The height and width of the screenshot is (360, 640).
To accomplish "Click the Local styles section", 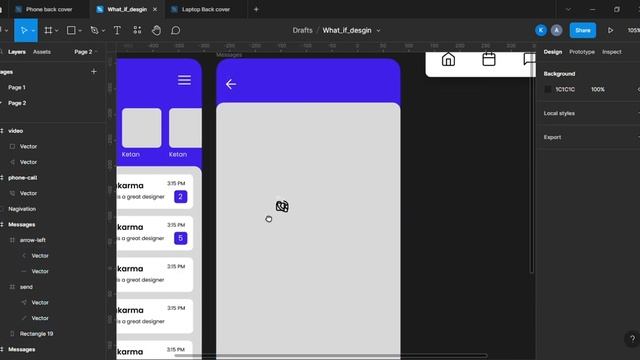I will click(x=559, y=113).
